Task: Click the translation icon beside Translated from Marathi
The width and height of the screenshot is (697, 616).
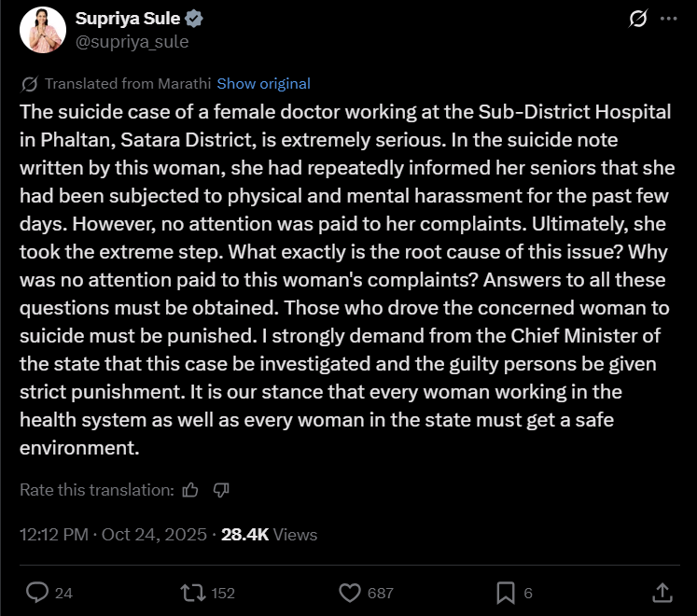Action: pyautogui.click(x=29, y=84)
